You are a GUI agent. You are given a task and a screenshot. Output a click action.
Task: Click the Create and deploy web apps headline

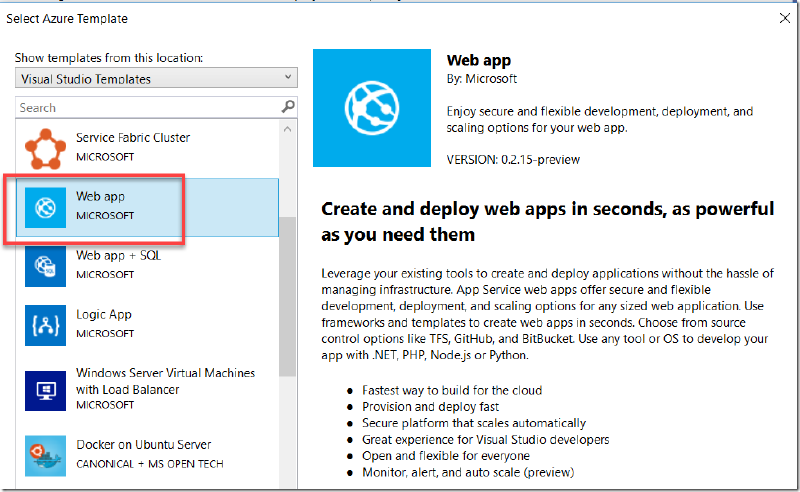click(x=547, y=222)
